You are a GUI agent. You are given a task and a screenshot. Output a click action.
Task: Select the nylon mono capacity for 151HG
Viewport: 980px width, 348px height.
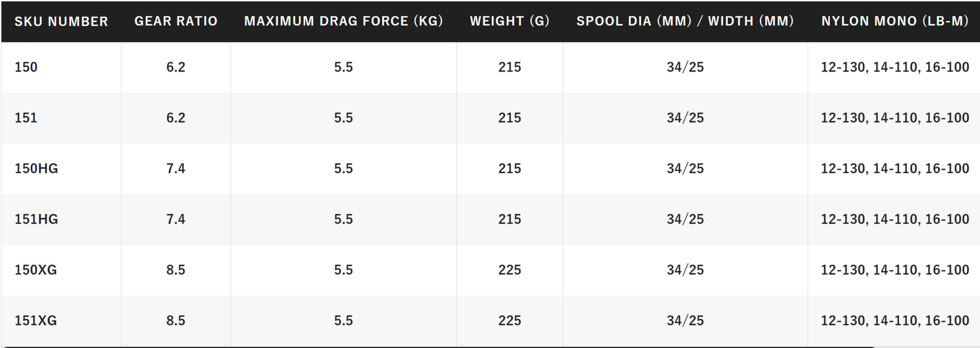[x=894, y=220]
